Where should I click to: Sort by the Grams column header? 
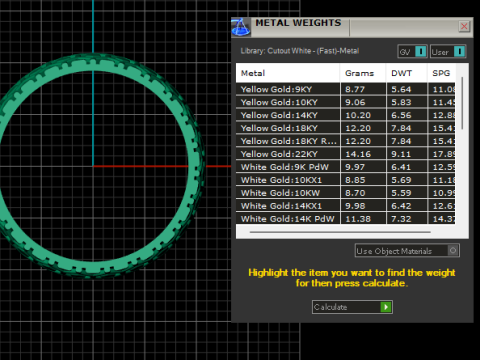click(x=363, y=73)
